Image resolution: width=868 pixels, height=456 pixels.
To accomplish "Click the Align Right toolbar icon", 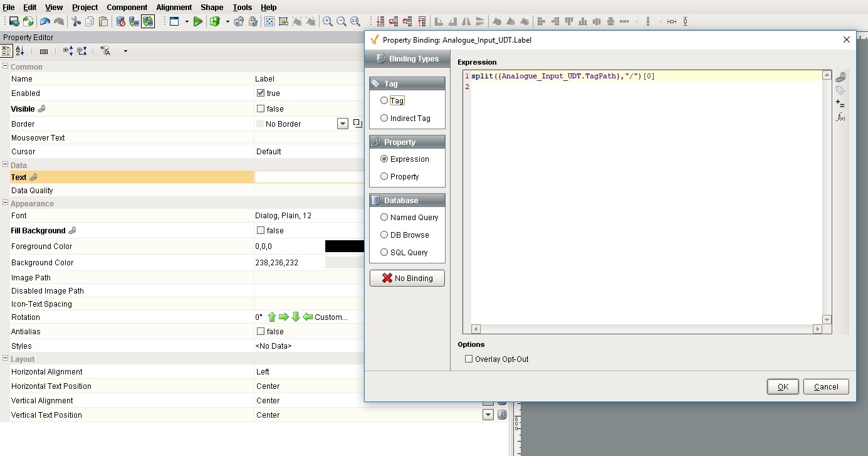I will pyautogui.click(x=555, y=21).
